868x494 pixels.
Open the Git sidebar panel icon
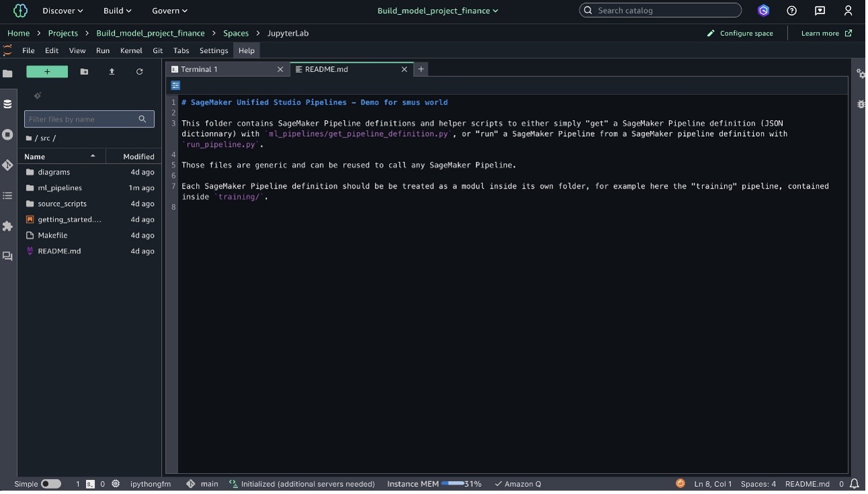click(7, 165)
